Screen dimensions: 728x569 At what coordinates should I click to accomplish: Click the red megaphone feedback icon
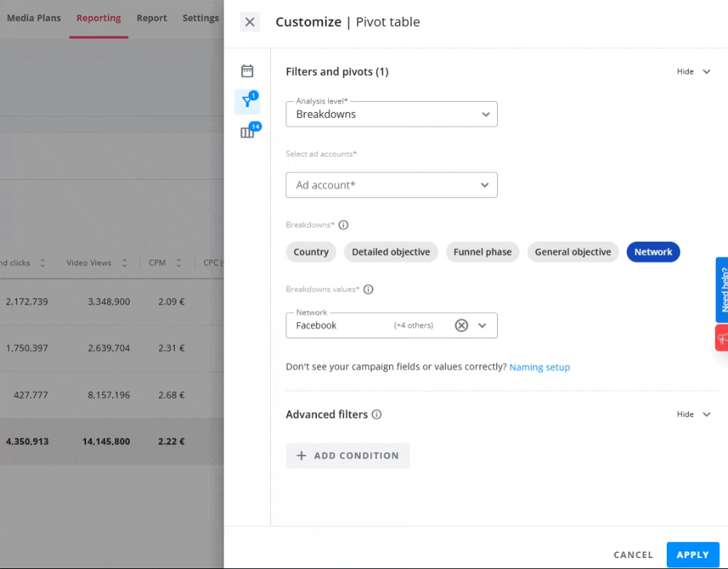(x=722, y=338)
